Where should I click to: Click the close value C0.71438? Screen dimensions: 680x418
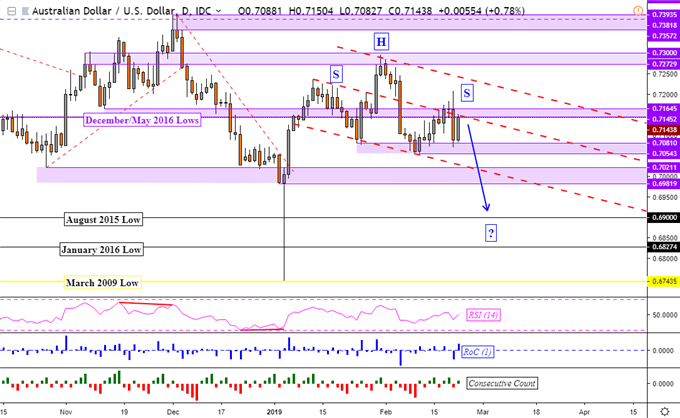pyautogui.click(x=410, y=11)
